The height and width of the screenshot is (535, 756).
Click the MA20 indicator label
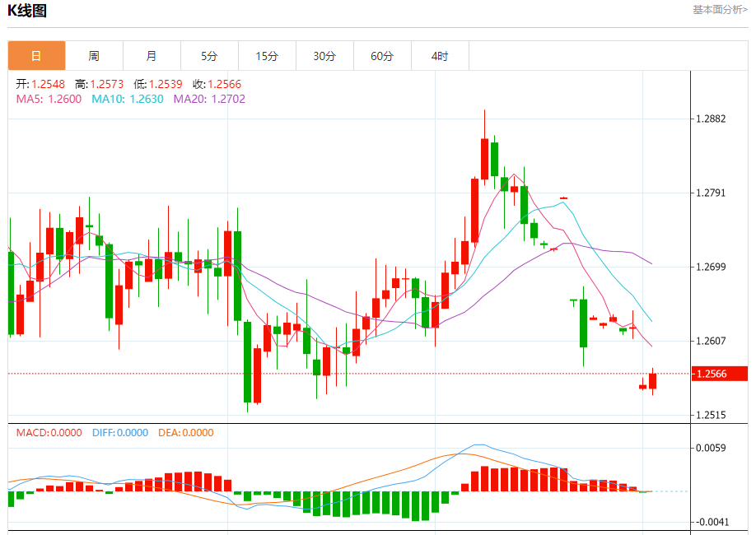point(209,99)
